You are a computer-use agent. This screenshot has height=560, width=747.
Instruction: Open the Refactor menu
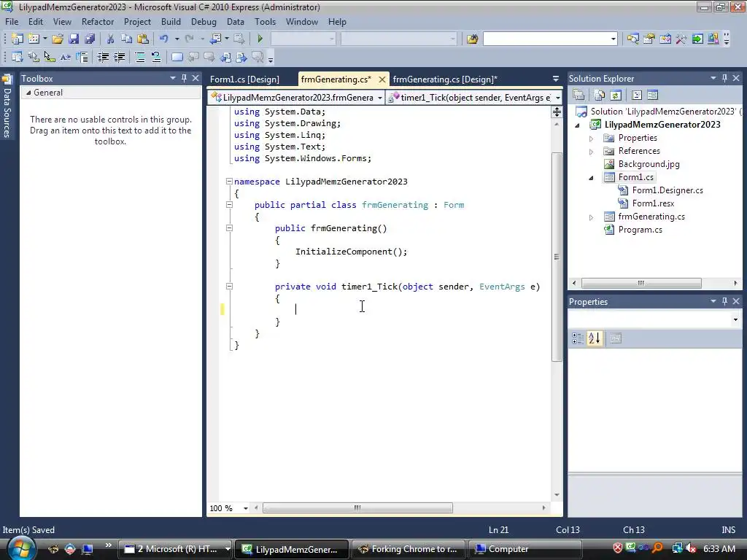(x=98, y=22)
